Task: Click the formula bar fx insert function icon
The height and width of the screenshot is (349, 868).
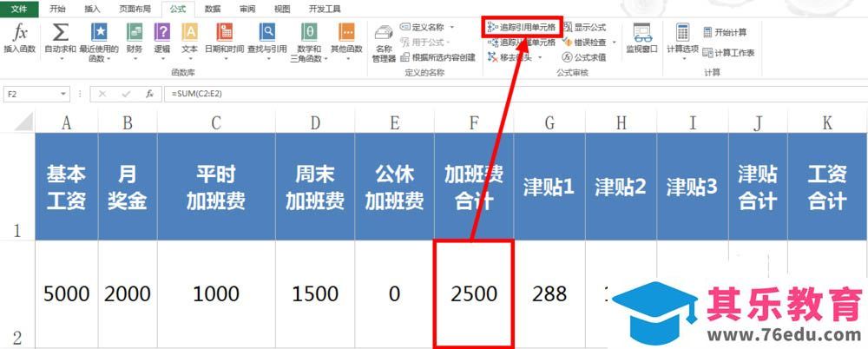Action: (149, 94)
